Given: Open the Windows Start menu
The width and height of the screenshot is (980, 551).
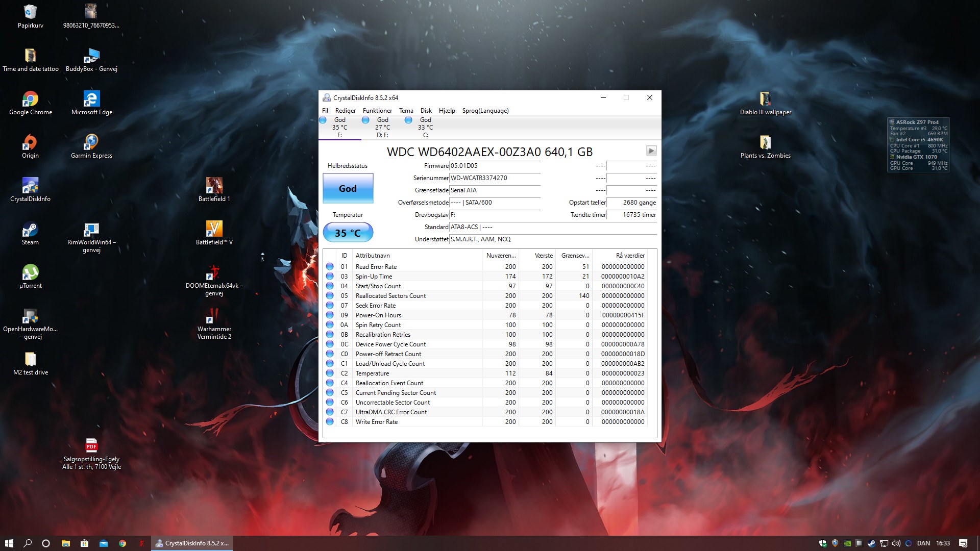Looking at the screenshot, I should pos(9,543).
